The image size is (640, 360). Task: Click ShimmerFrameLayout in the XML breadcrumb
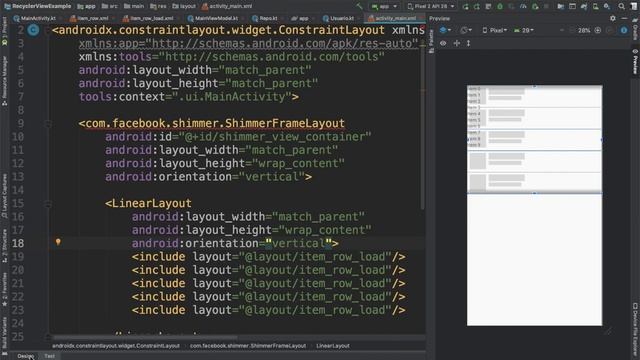click(x=248, y=346)
